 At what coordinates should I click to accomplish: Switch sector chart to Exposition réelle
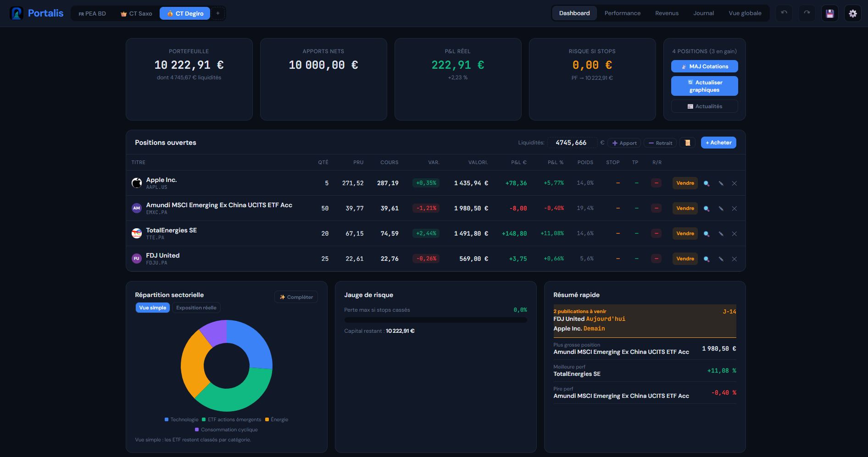(196, 308)
